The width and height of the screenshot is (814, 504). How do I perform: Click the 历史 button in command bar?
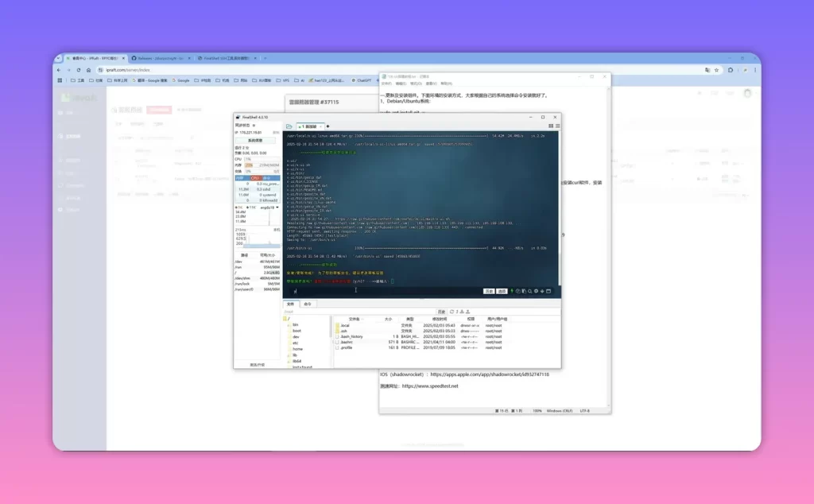(489, 291)
